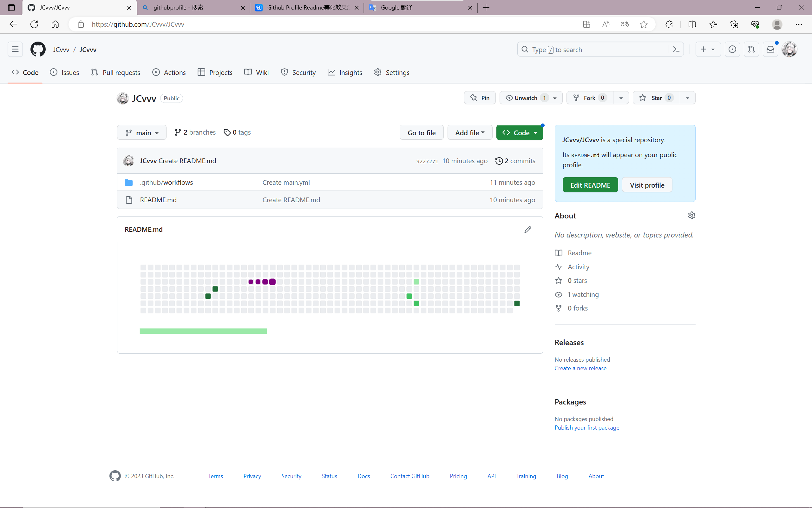Click the green Edit README button
The image size is (812, 508).
(x=590, y=185)
